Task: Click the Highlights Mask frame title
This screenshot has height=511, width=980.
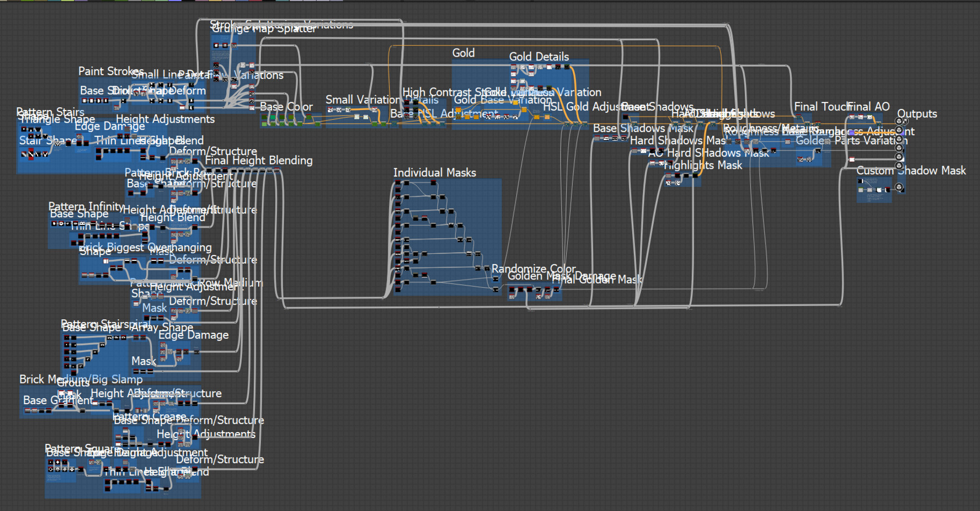Action: point(703,165)
